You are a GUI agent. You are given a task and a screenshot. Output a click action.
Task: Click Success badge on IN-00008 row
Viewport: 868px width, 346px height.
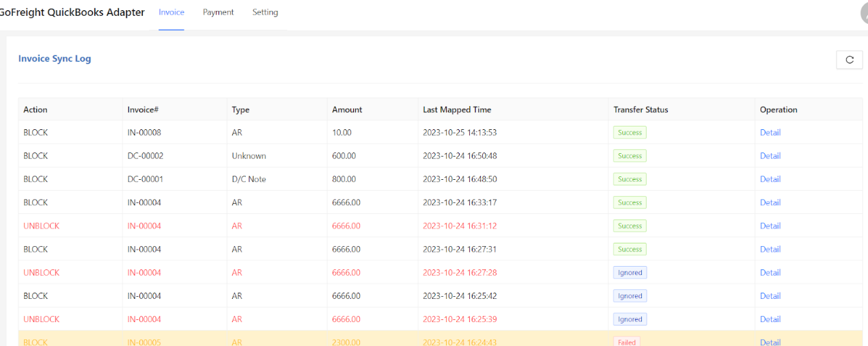(x=629, y=133)
